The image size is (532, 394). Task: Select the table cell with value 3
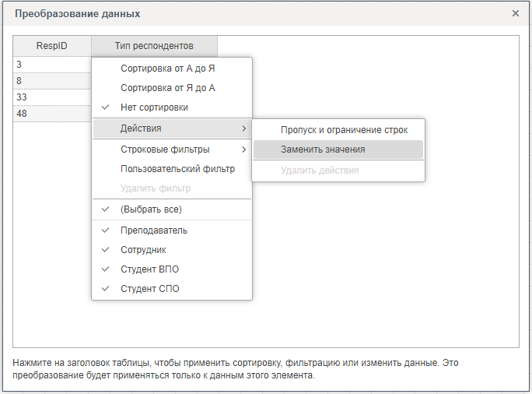[52, 65]
